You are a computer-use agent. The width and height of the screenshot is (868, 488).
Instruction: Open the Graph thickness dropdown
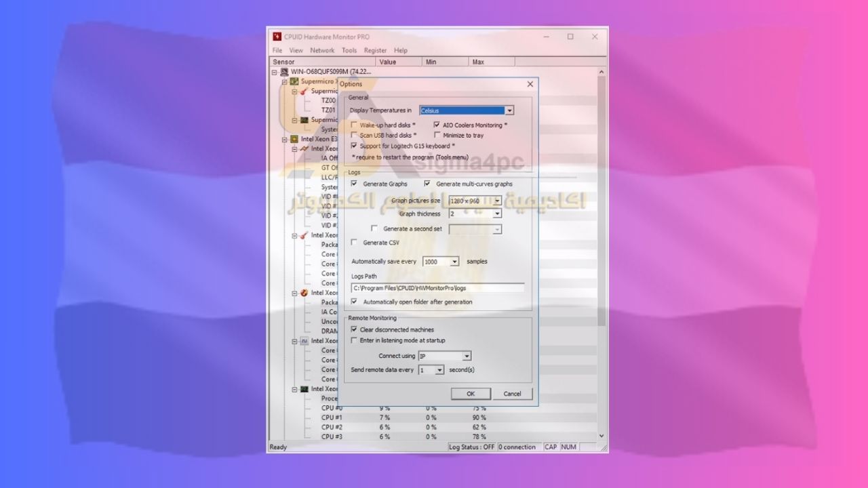[x=497, y=214]
